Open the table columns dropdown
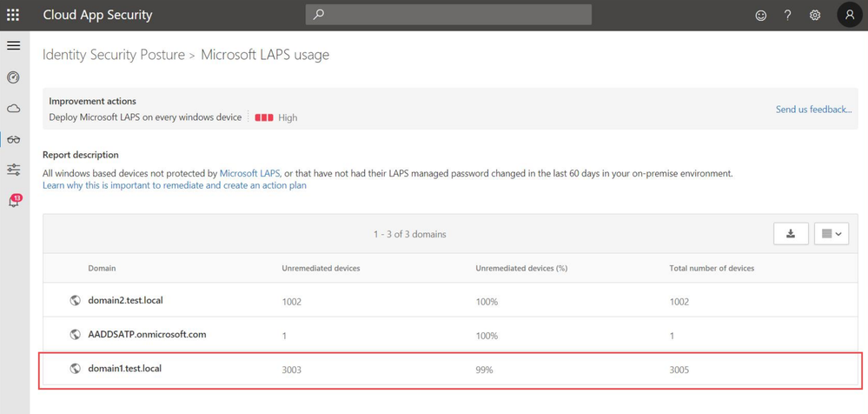The image size is (868, 414). tap(832, 234)
